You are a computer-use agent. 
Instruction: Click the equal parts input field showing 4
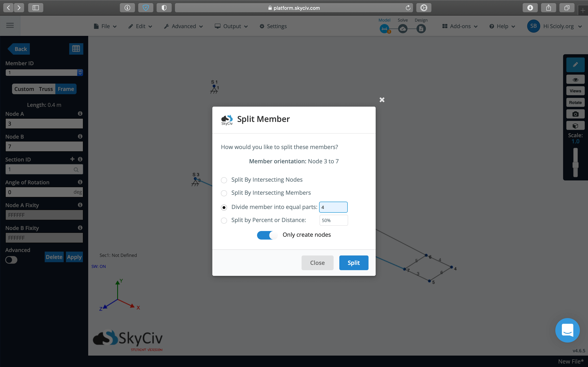(x=333, y=207)
